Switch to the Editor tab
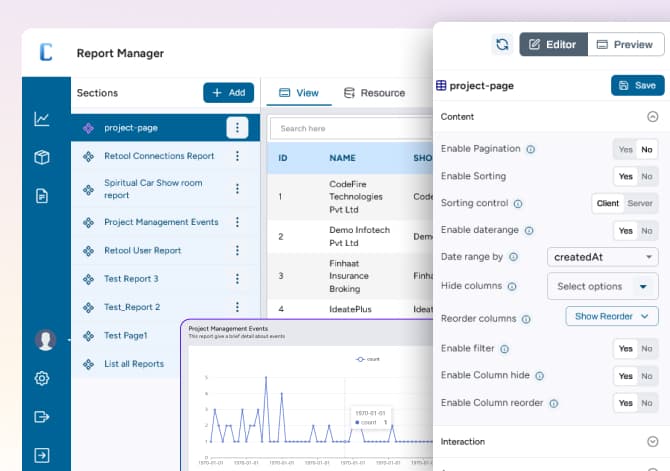This screenshot has height=471, width=670. tap(553, 44)
